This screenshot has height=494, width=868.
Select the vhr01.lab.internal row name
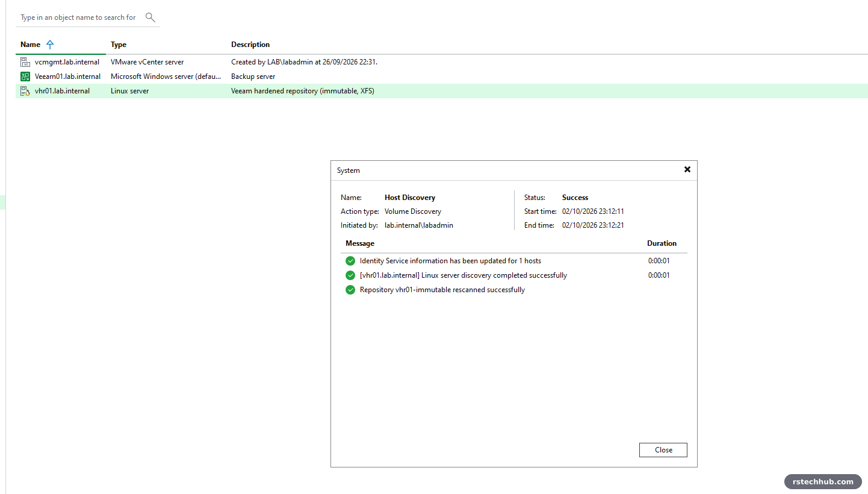(62, 91)
